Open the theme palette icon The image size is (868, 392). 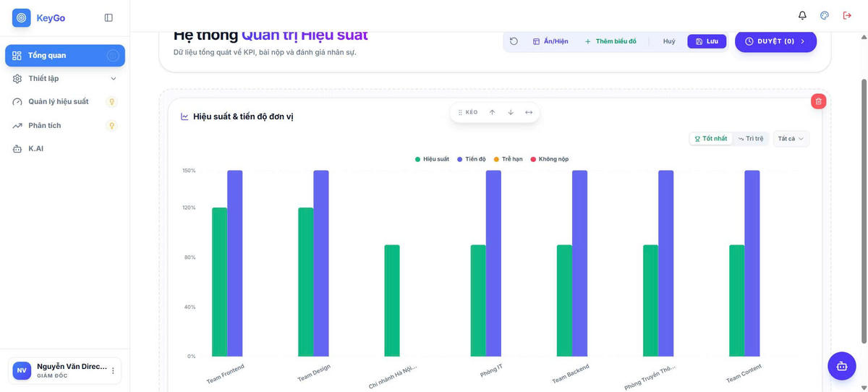[x=825, y=15]
